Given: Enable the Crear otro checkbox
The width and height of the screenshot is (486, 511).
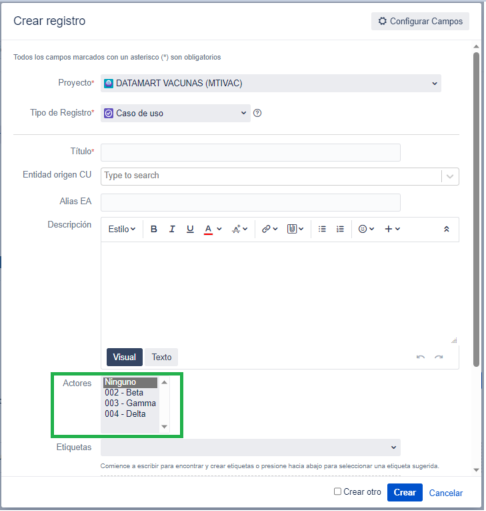Looking at the screenshot, I should click(338, 491).
